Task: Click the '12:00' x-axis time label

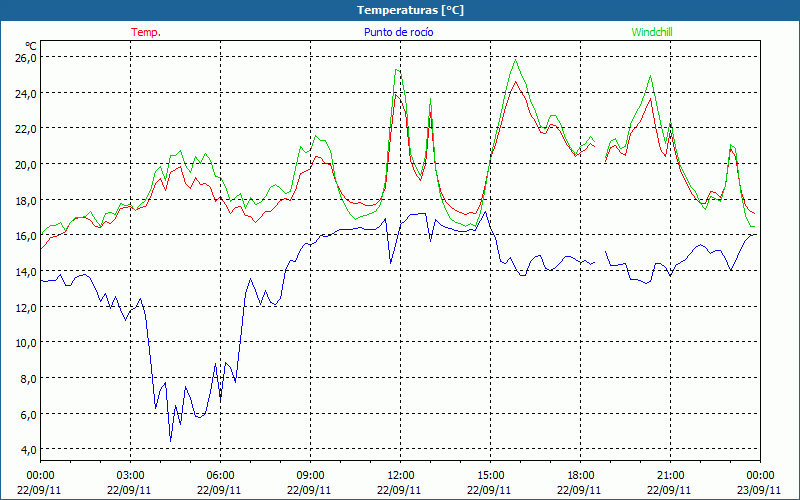Action: click(401, 476)
